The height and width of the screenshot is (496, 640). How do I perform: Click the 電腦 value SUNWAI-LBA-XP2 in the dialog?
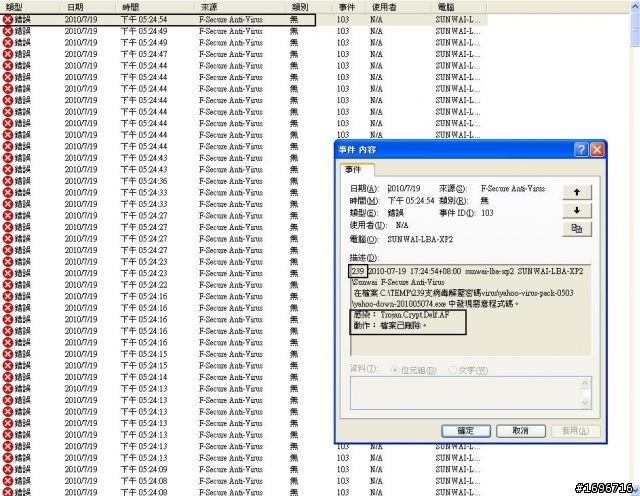(420, 239)
